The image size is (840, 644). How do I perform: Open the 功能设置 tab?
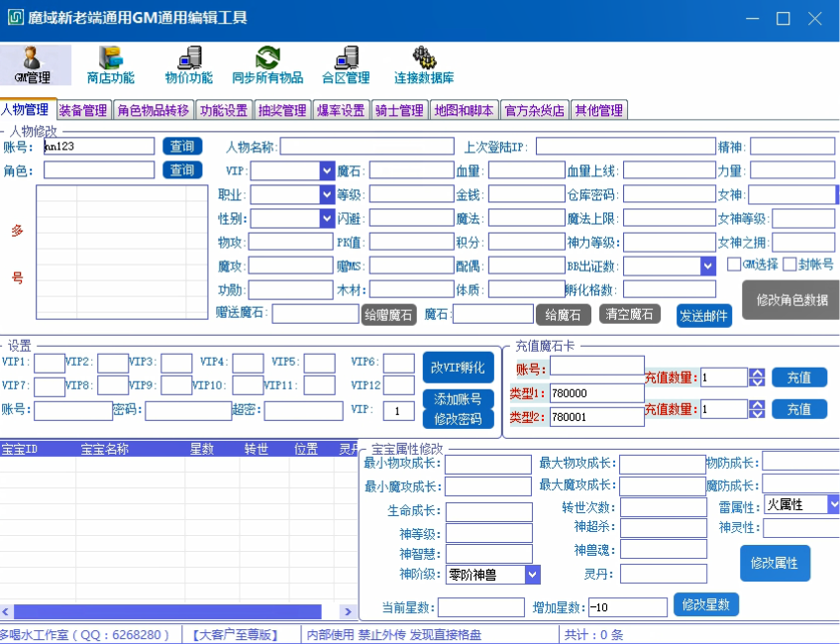[x=224, y=110]
